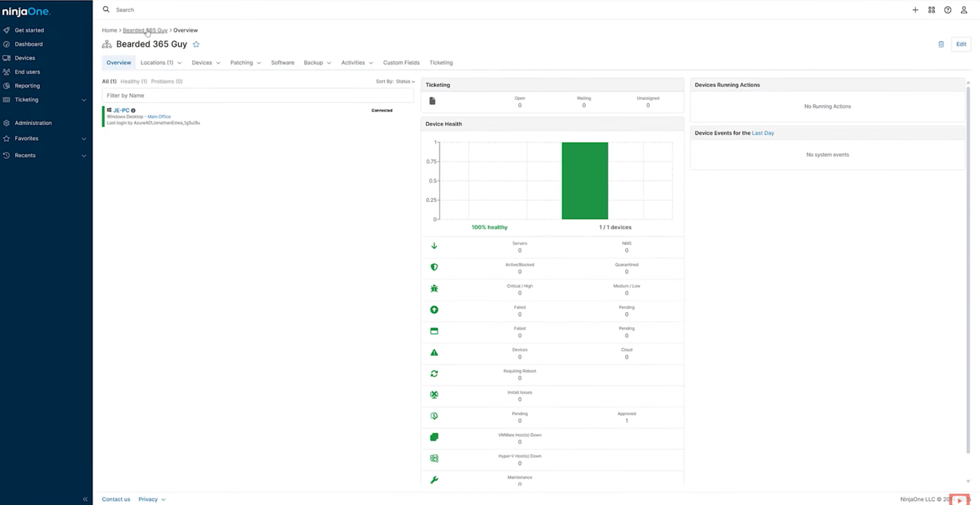The width and height of the screenshot is (980, 505).
Task: Click 100% healthy label
Action: (489, 227)
